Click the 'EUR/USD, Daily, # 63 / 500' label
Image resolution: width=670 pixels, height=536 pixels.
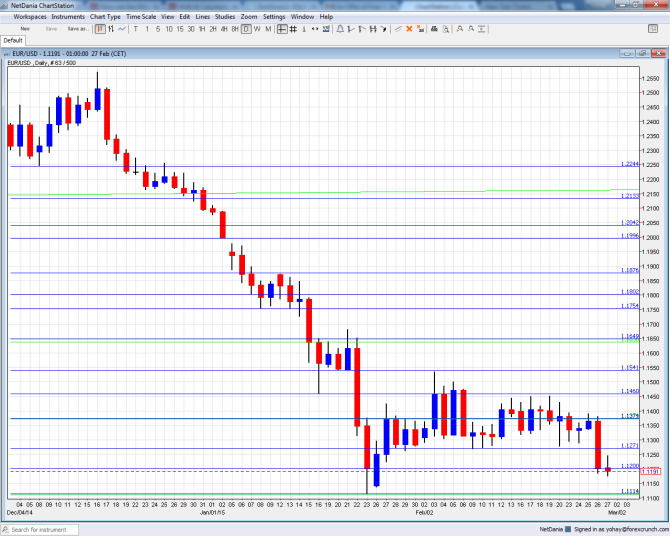41,63
